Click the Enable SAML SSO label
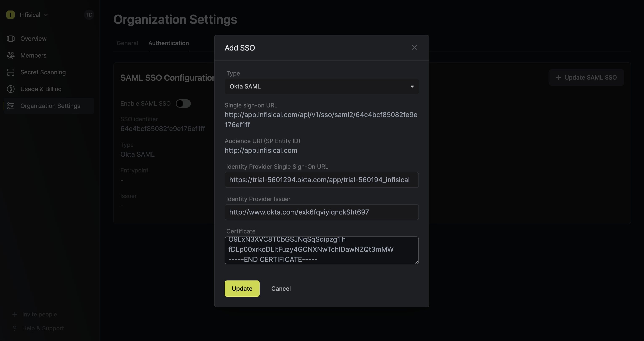The width and height of the screenshot is (644, 341). pos(145,104)
